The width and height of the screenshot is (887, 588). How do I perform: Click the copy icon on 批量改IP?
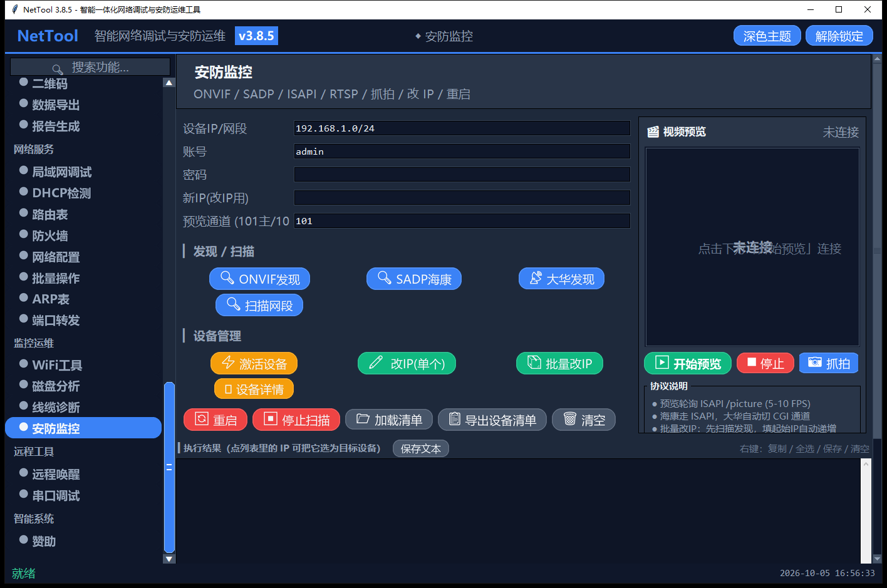534,363
